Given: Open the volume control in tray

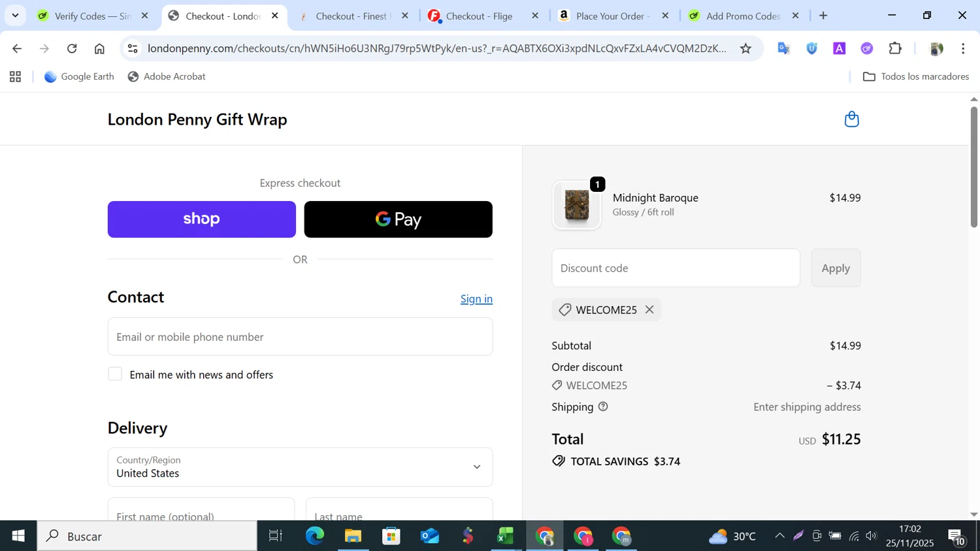Looking at the screenshot, I should point(871,536).
